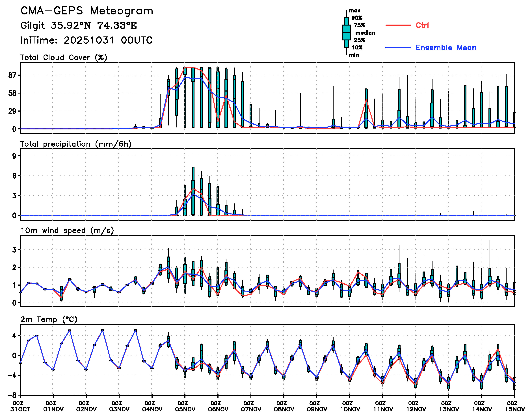The width and height of the screenshot is (532, 419).
Task: Click the 00Z 05NOV time axis label
Action: [x=185, y=406]
